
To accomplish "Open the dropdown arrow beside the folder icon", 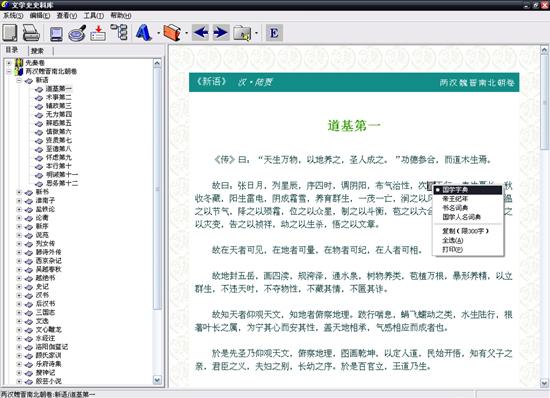I will pos(256,33).
